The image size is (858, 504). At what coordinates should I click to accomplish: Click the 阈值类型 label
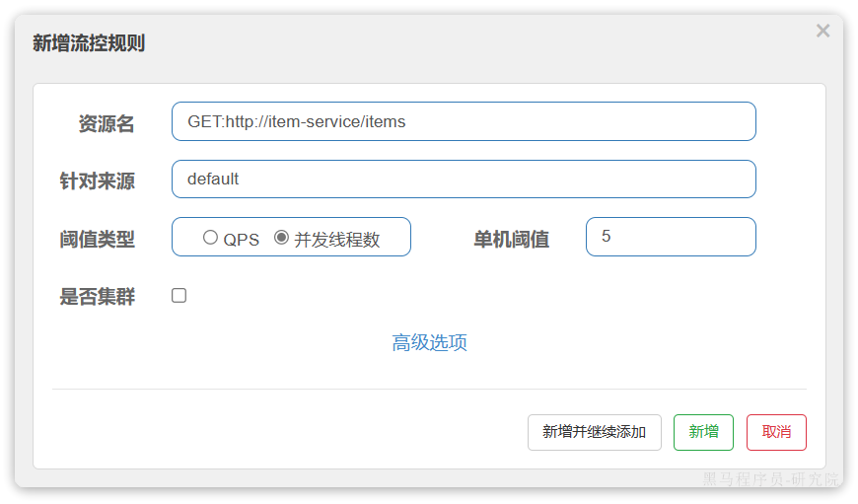point(98,240)
